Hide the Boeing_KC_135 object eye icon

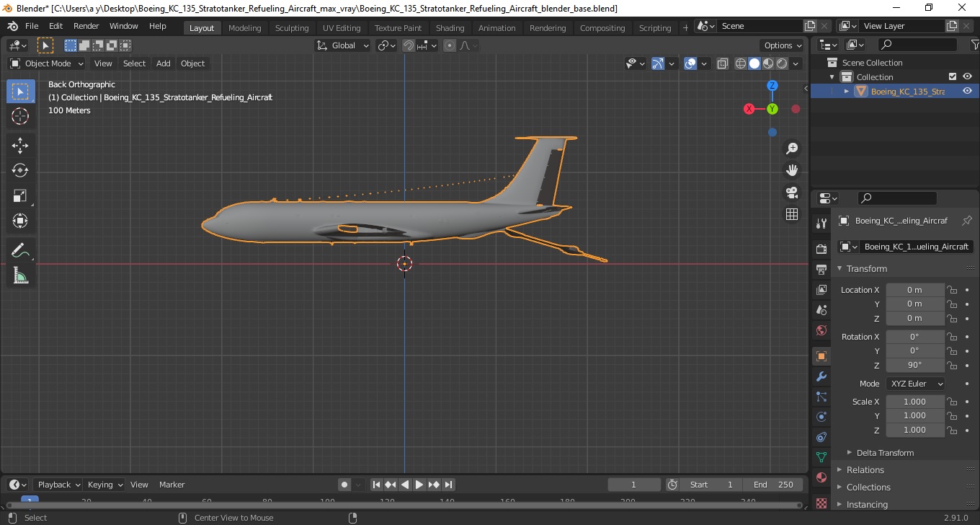968,91
